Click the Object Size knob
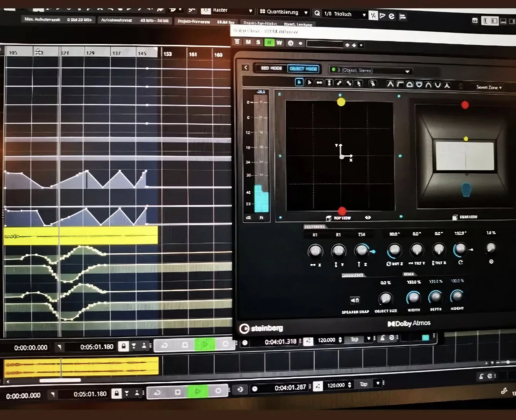 tap(385, 299)
